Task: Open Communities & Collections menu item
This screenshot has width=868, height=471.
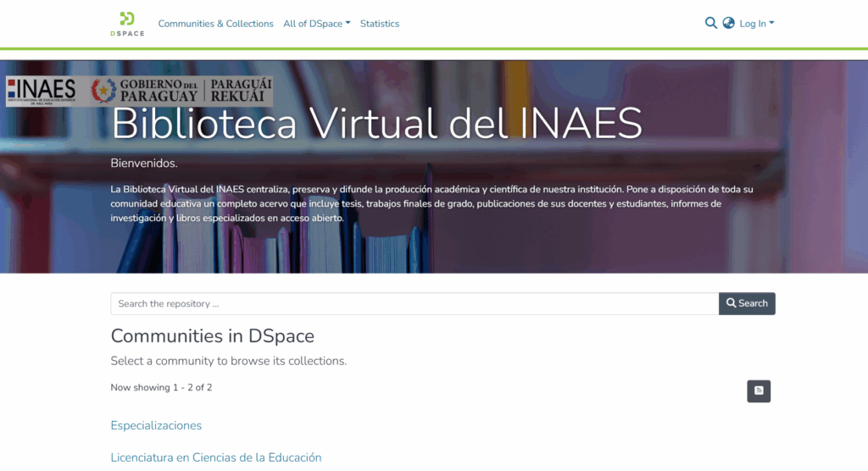Action: pyautogui.click(x=215, y=24)
